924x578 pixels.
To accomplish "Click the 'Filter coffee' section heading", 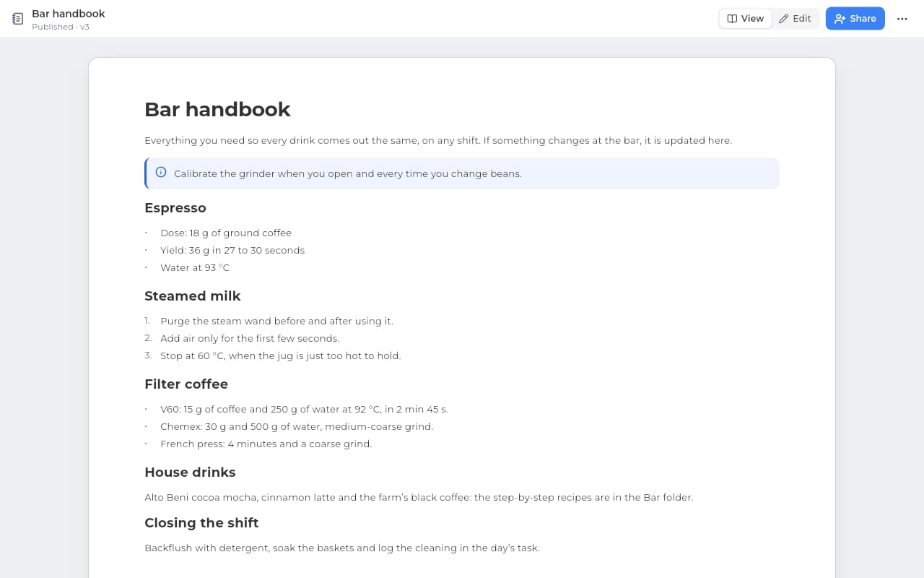I will [x=186, y=384].
